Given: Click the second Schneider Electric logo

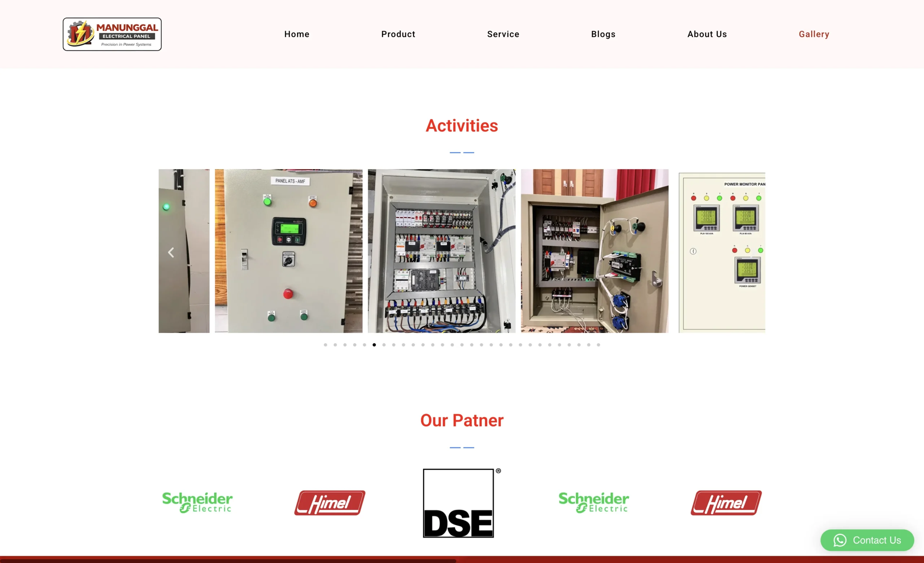Looking at the screenshot, I should tap(594, 502).
